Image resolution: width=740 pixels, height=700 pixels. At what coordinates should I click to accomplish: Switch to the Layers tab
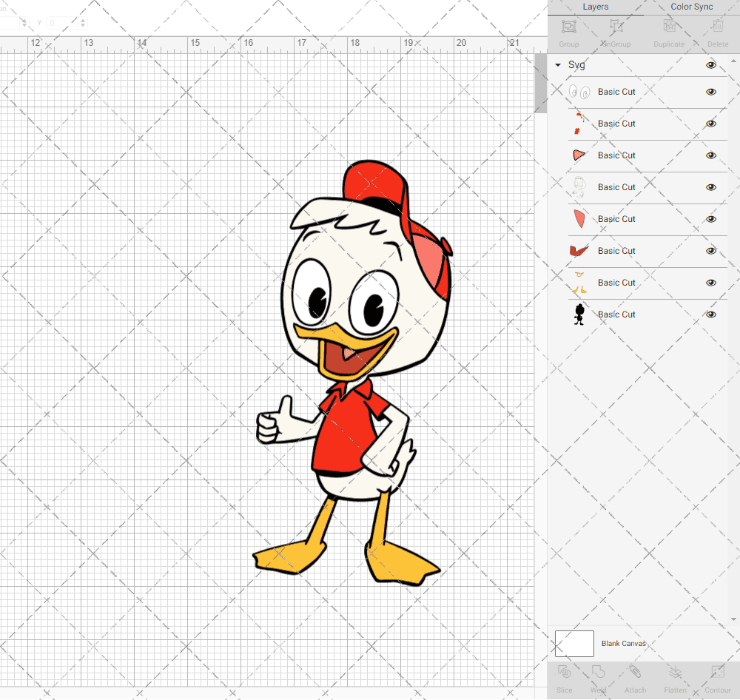coord(595,7)
